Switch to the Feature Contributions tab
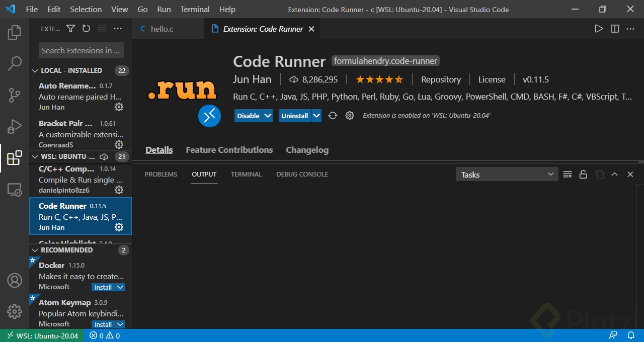The width and height of the screenshot is (644, 342). tap(229, 150)
